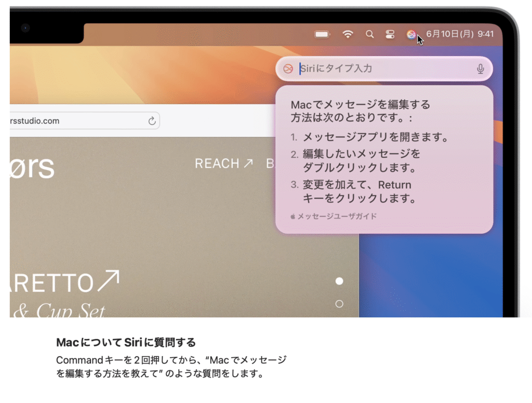The image size is (532, 403).
Task: Click the step メッセージアプリを開きます。
Action: [376, 138]
